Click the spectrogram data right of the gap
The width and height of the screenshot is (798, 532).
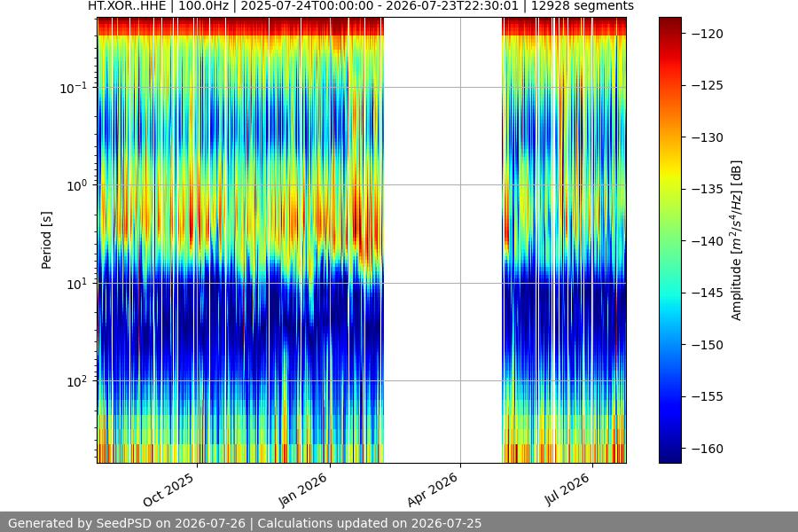pyautogui.click(x=564, y=240)
